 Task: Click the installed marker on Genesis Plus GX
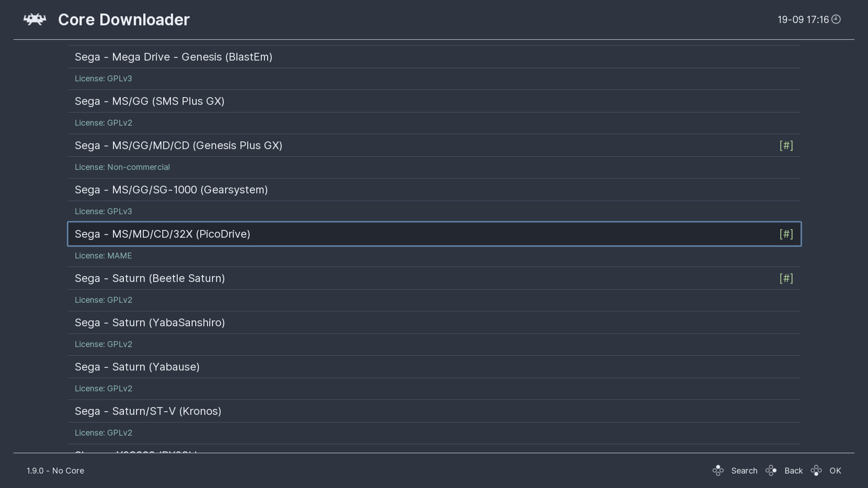pos(786,145)
